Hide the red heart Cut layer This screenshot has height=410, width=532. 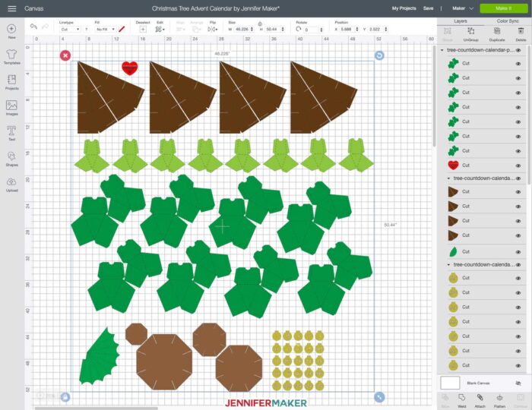(x=518, y=166)
